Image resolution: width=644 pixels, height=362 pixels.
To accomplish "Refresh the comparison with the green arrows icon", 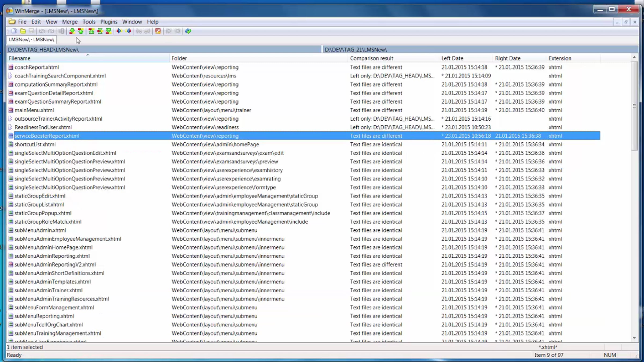I will tap(188, 31).
